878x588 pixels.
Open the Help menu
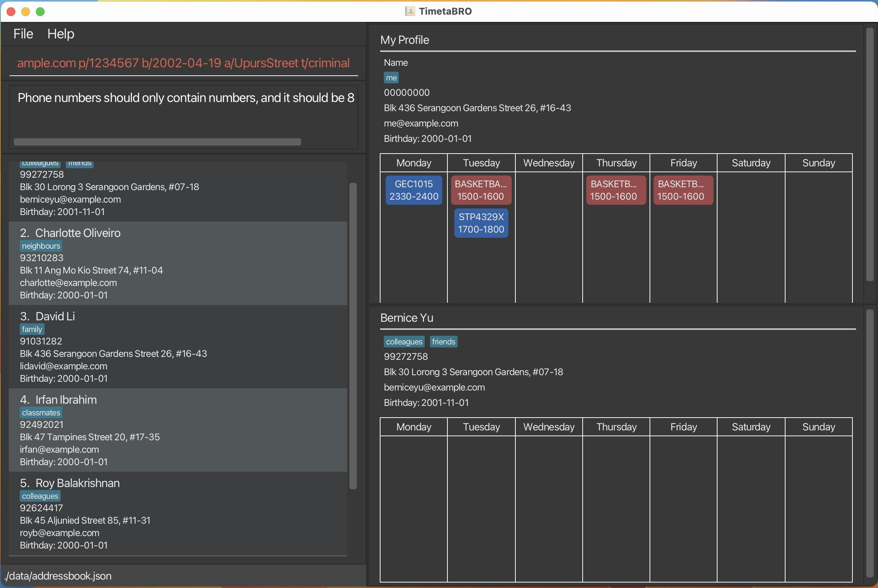61,34
